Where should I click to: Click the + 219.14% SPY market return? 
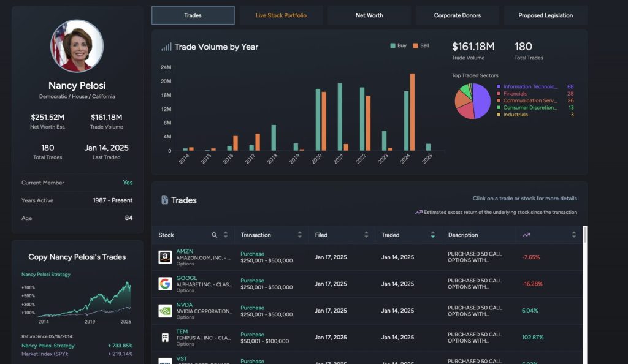point(120,354)
